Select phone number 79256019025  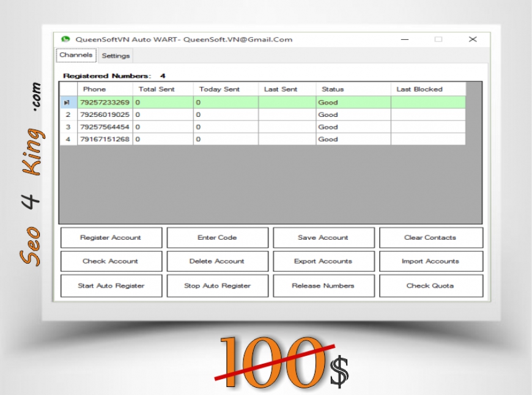click(105, 115)
